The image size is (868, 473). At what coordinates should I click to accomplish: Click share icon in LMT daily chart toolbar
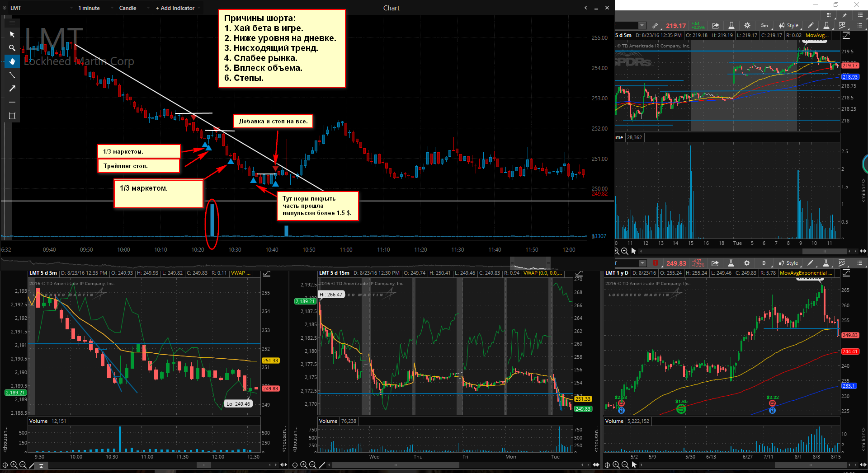click(x=715, y=263)
